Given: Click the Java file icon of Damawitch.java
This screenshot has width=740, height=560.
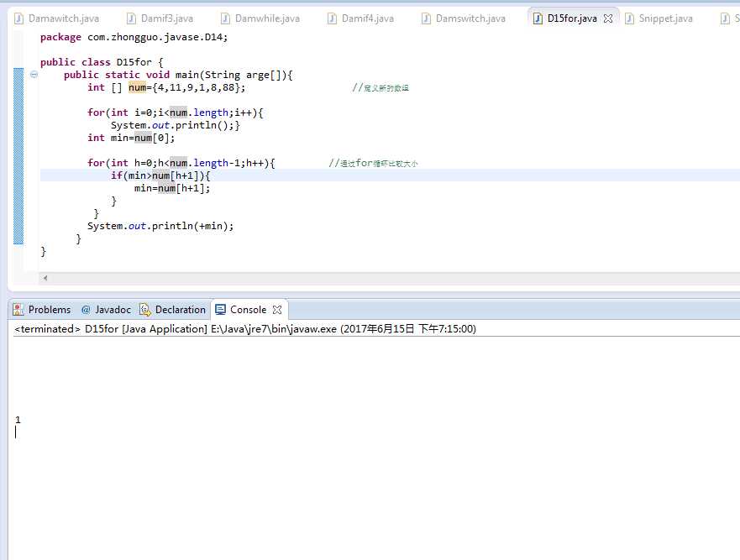Looking at the screenshot, I should click(x=18, y=18).
